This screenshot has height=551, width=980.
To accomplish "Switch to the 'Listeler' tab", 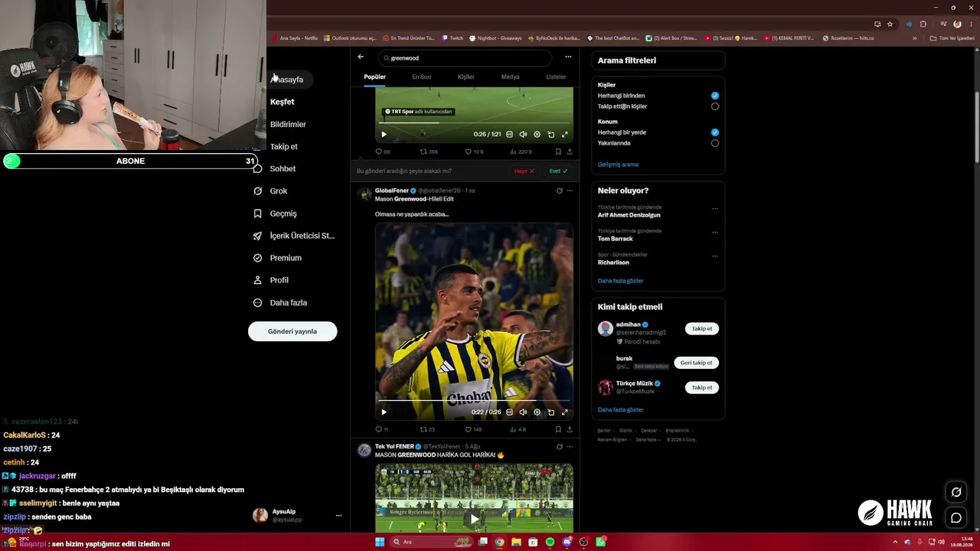I will click(x=556, y=77).
